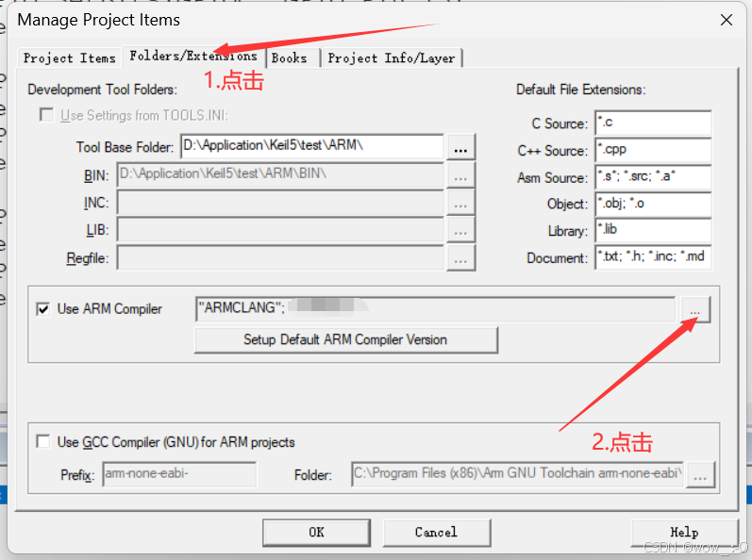Enable Use GCC Compiler (GNU) checkbox

[x=43, y=441]
